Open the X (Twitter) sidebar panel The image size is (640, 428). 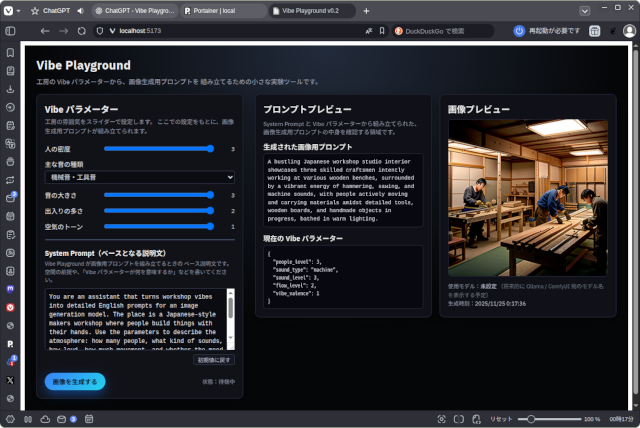point(10,380)
